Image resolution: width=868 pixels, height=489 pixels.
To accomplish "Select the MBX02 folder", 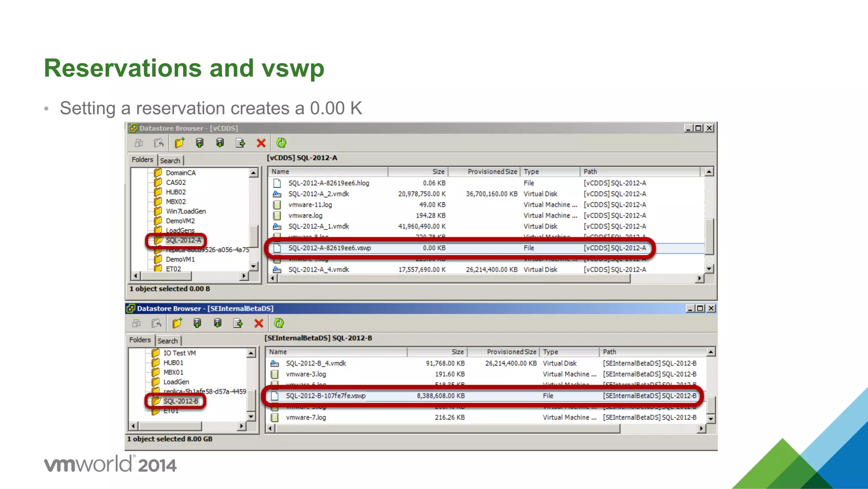I will (176, 202).
